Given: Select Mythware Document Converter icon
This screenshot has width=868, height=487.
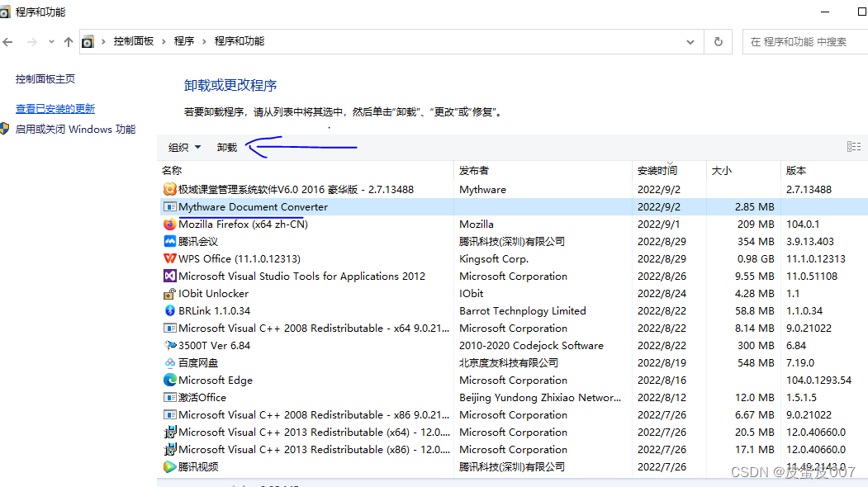Looking at the screenshot, I should pyautogui.click(x=170, y=207).
